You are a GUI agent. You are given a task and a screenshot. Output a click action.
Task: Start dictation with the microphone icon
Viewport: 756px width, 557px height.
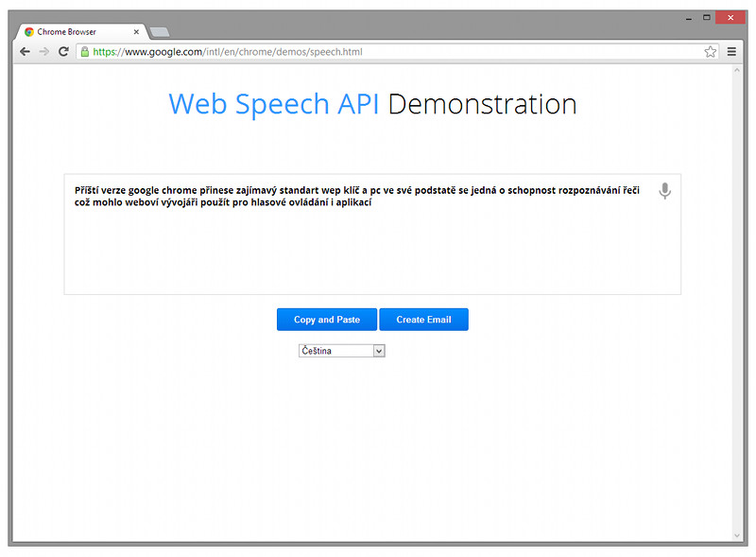click(x=665, y=191)
